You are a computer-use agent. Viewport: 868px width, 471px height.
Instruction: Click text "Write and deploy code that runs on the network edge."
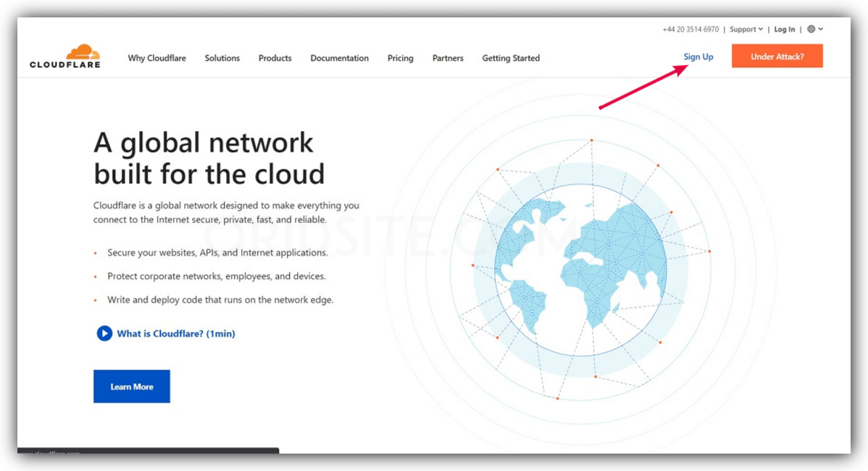tap(220, 300)
